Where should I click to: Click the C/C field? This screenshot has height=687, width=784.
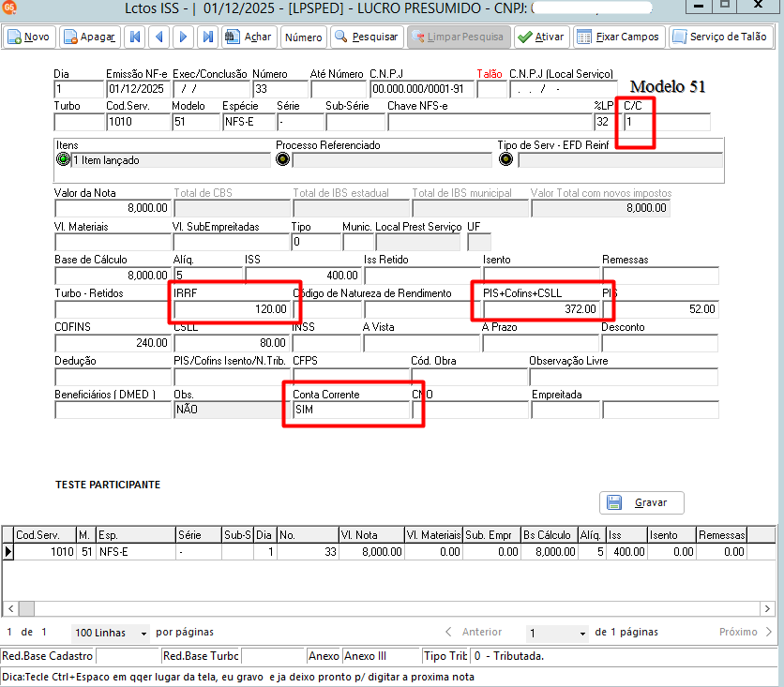667,122
